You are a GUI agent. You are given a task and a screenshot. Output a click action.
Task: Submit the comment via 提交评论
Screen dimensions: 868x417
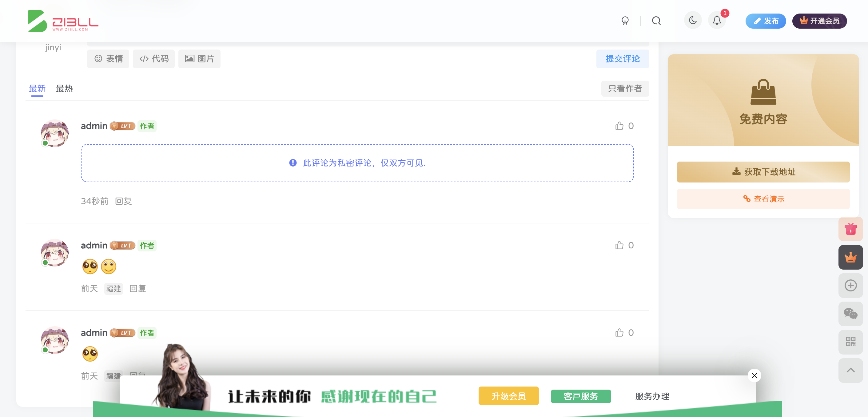(623, 59)
